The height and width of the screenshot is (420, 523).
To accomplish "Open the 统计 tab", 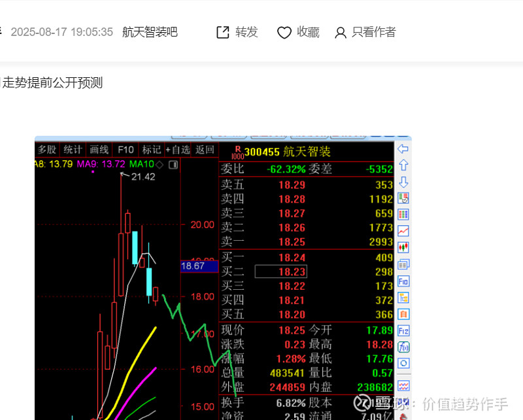I will [x=73, y=150].
